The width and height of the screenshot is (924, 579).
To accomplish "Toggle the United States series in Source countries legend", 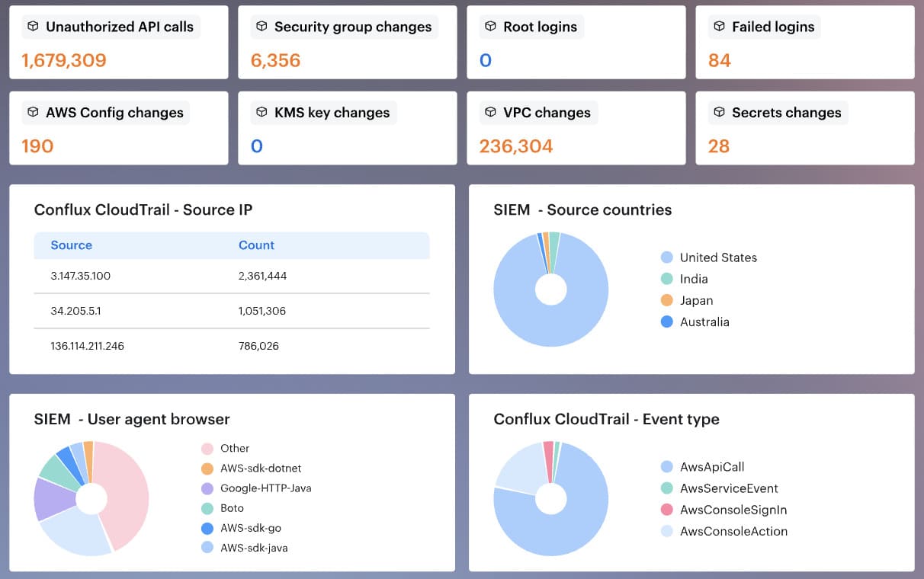I will [x=718, y=258].
